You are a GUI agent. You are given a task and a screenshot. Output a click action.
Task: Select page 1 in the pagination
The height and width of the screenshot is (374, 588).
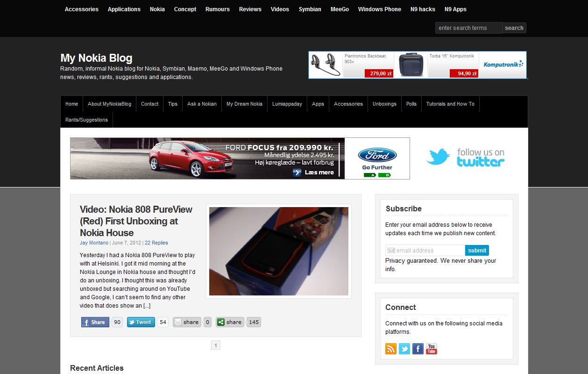pos(216,345)
